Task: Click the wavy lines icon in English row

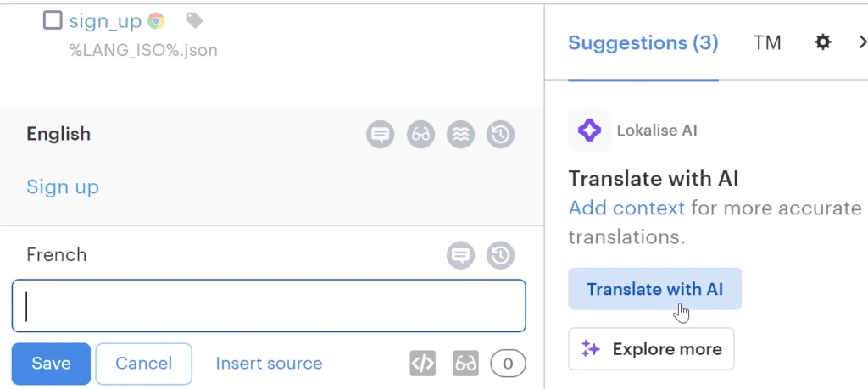Action: (460, 134)
